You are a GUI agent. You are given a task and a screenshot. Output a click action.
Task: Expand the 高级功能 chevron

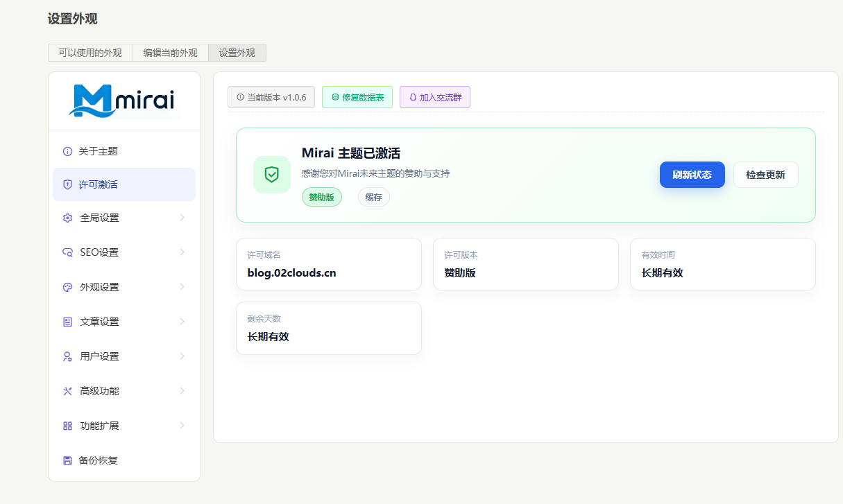(182, 391)
